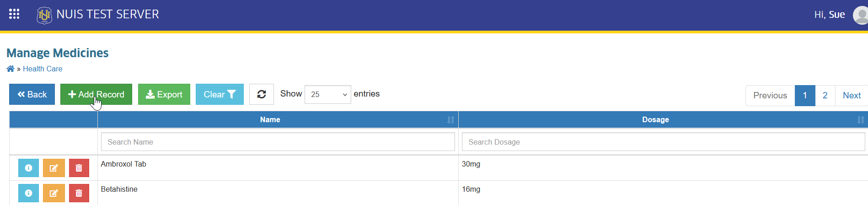Select the 30mg dosage cell
This screenshot has height=205, width=868.
pyautogui.click(x=663, y=168)
